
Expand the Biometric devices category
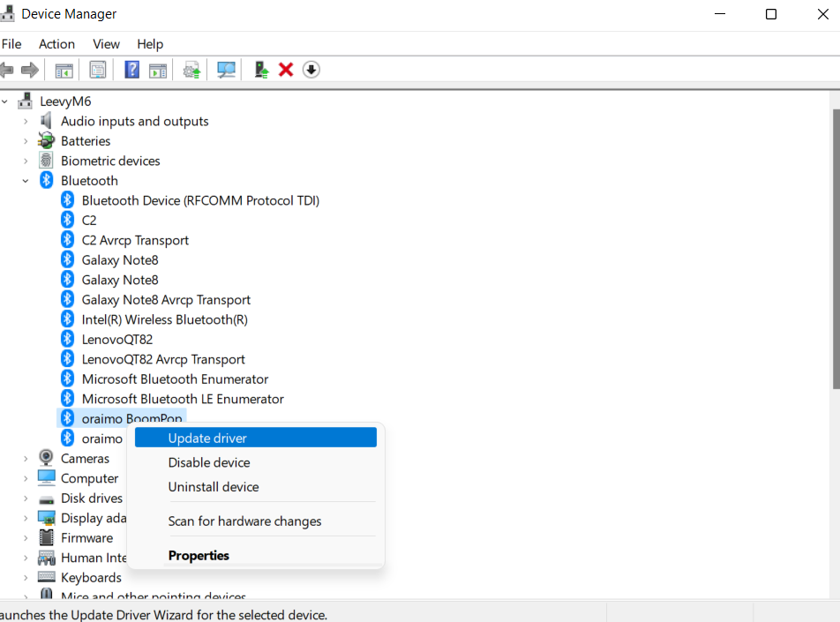point(26,161)
